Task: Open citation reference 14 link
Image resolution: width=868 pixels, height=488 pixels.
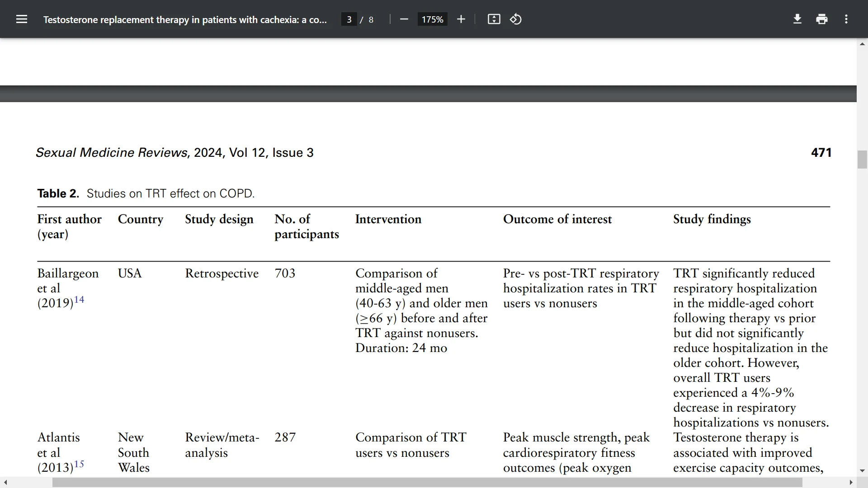Action: click(x=79, y=300)
